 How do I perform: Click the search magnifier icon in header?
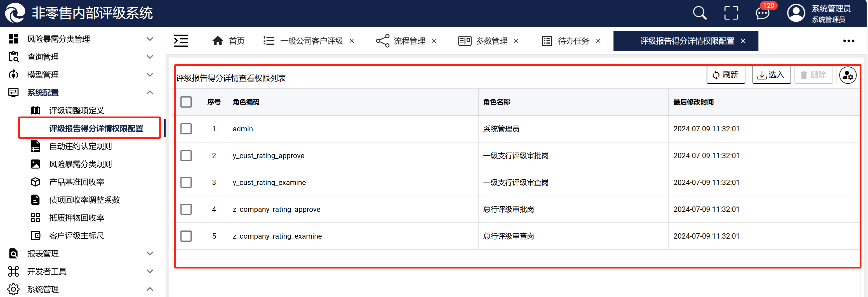tap(700, 13)
